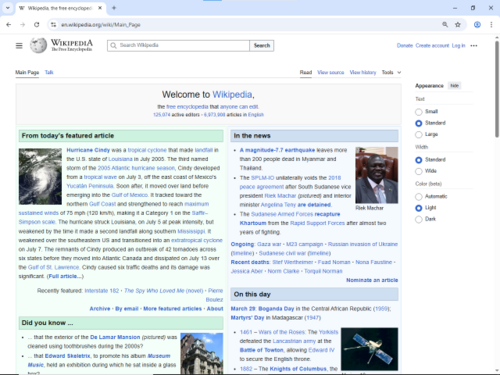Viewport: 500px width, 375px height.
Task: Click the Donate link
Action: [405, 46]
